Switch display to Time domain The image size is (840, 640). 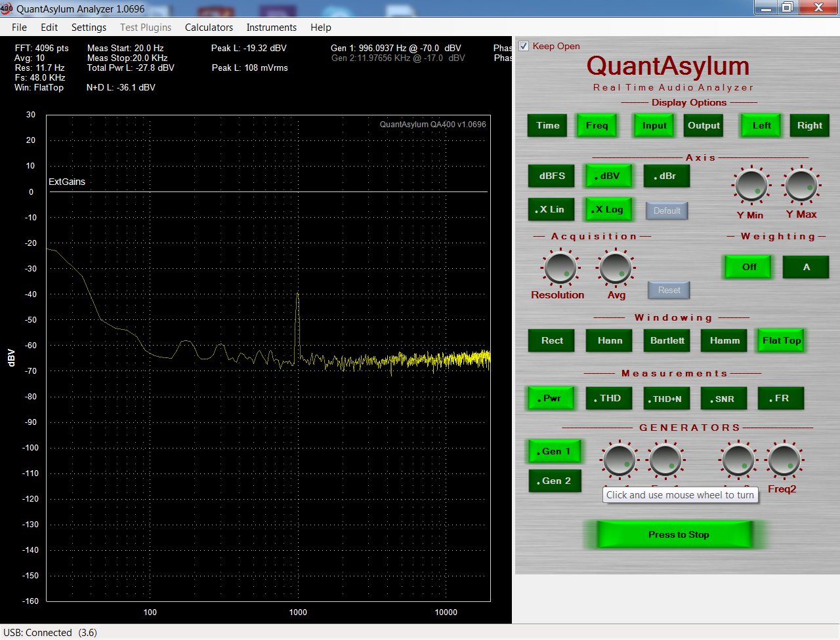[548, 125]
